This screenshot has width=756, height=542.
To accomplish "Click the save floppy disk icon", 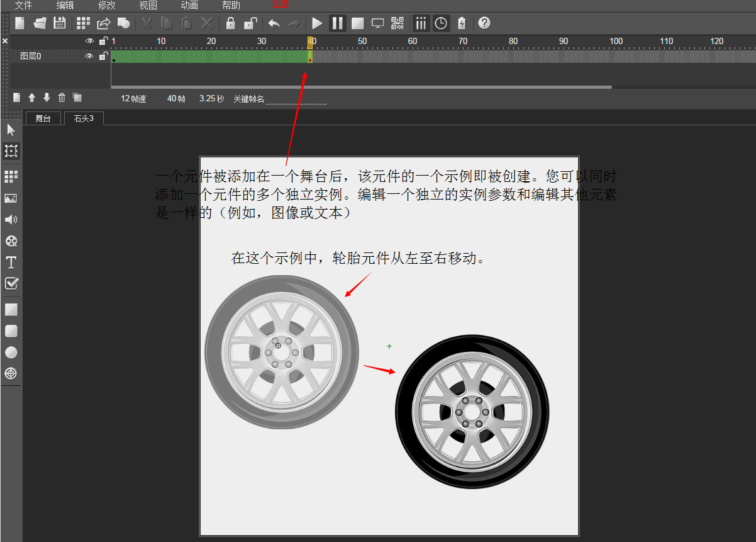I will 60,23.
